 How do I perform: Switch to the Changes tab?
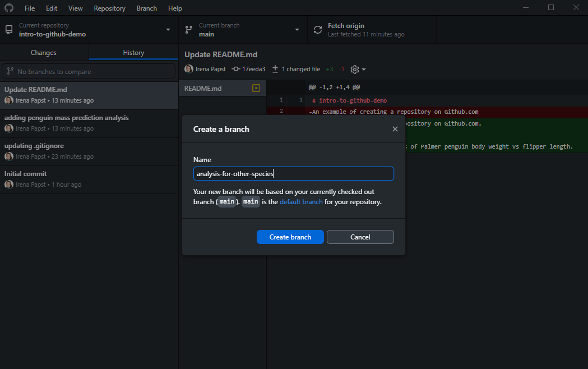44,53
